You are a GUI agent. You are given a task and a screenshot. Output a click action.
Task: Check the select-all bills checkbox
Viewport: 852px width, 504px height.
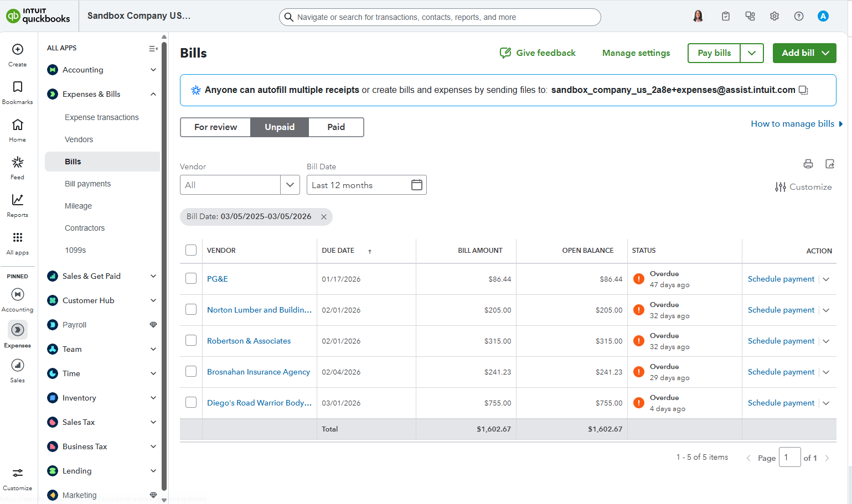[x=191, y=250]
